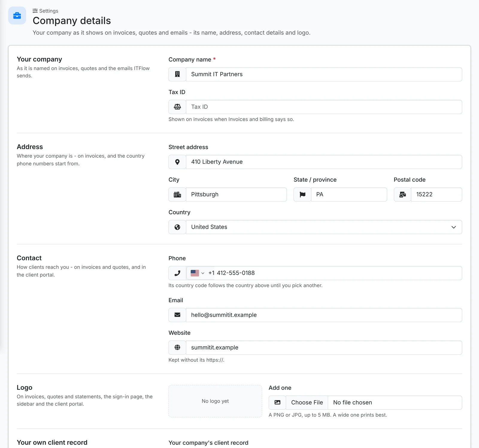
Task: Click the No logo yet placeholder box
Action: point(215,401)
